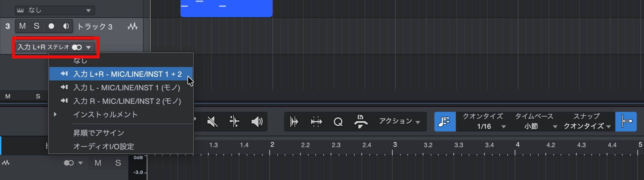Screen dimensions: 644x180
Task: Click the quantize Q icon
Action: [x=338, y=122]
